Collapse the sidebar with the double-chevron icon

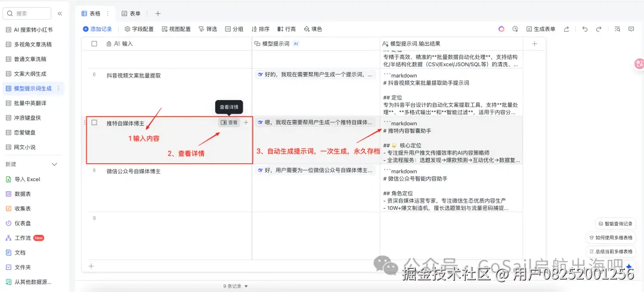click(60, 14)
